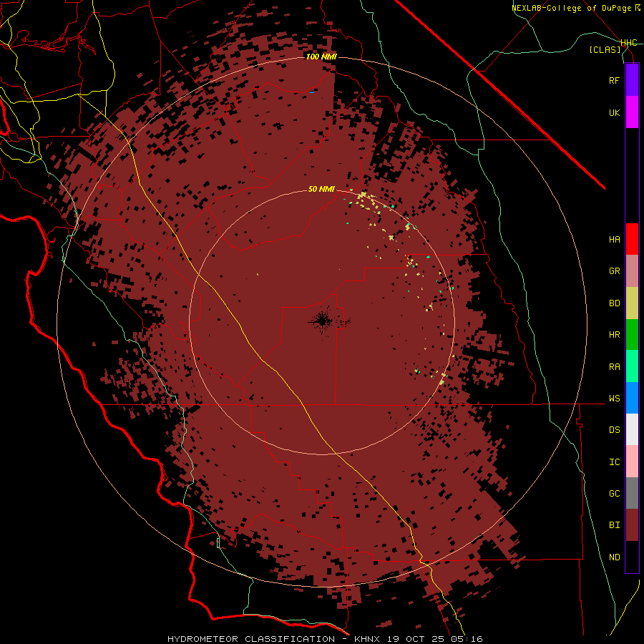
Task: Click the HHC product label
Action: click(x=628, y=43)
